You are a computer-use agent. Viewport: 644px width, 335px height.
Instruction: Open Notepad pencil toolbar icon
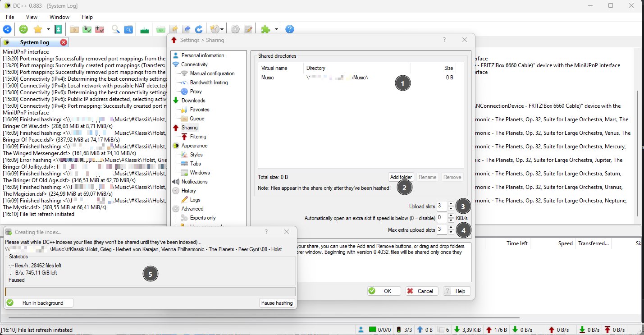click(x=248, y=29)
